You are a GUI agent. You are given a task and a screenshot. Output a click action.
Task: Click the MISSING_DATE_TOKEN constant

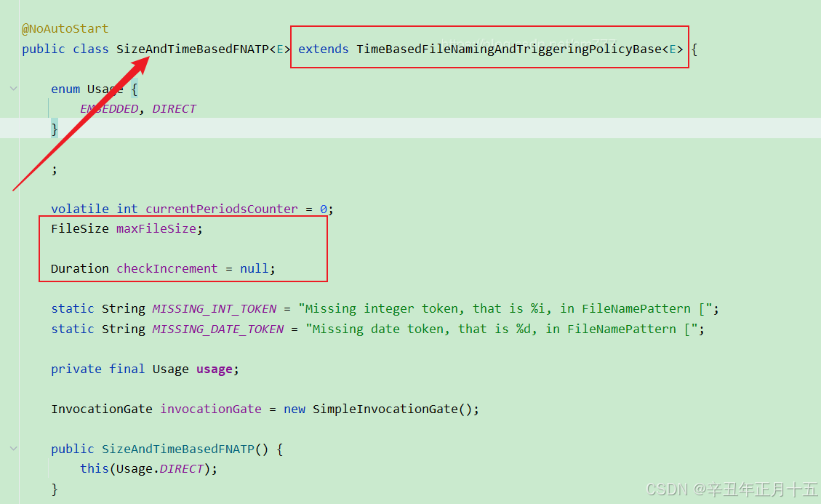tap(218, 329)
